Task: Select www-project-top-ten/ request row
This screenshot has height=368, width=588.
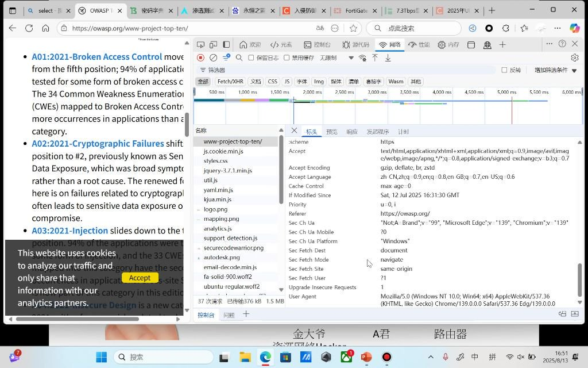Action: click(x=236, y=141)
